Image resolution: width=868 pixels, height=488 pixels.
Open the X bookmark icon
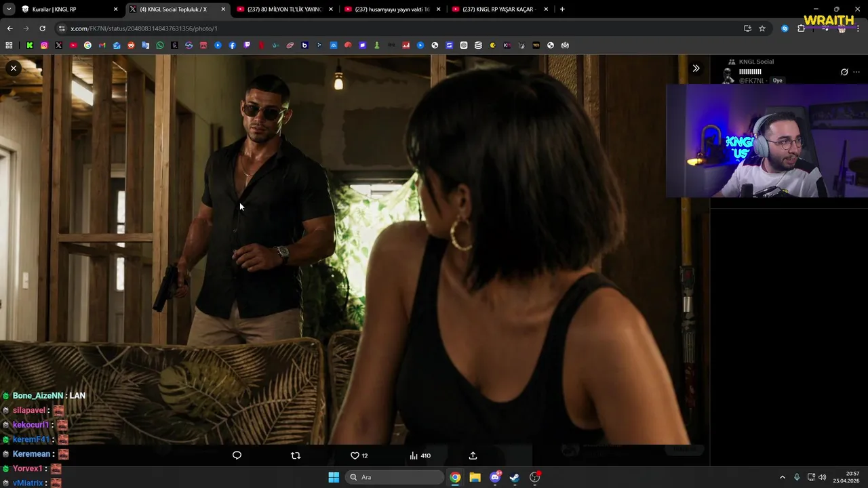pos(58,45)
